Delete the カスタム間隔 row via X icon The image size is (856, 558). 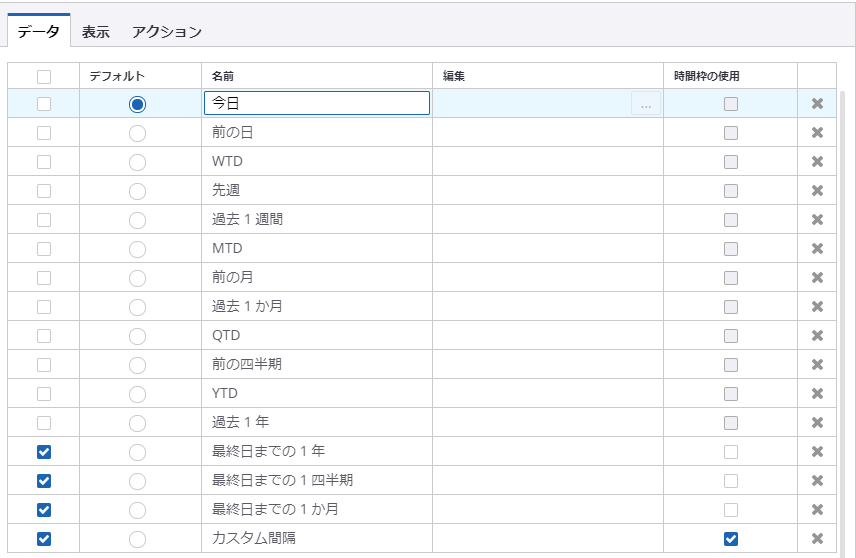tap(817, 539)
